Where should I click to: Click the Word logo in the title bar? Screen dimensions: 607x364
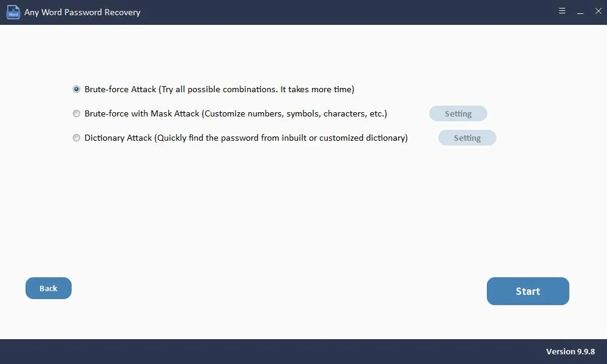13,12
